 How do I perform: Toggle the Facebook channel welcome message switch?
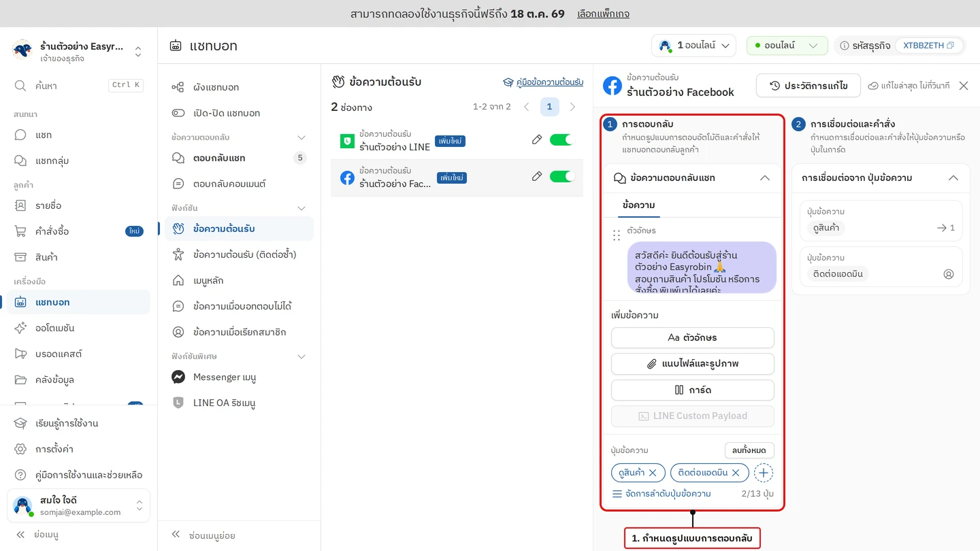(562, 177)
